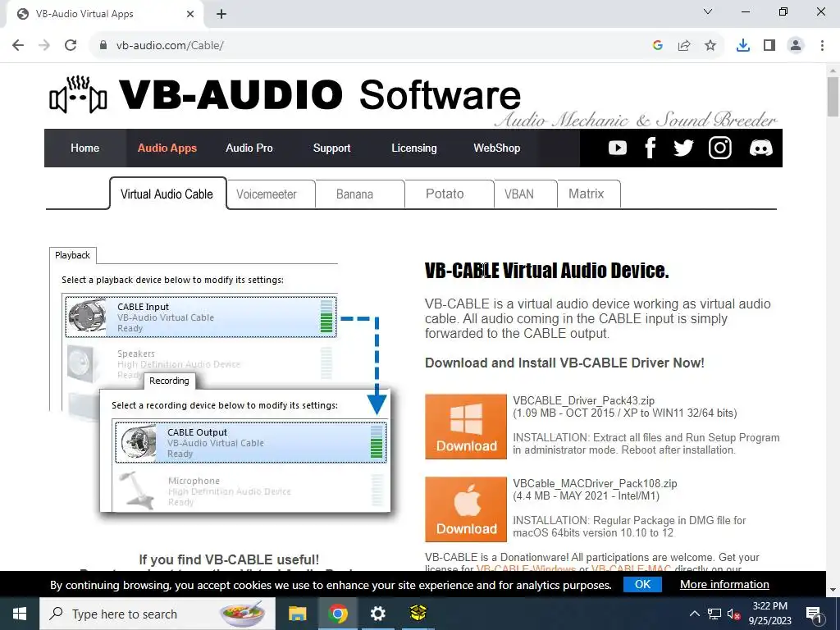840x630 pixels.
Task: Click the Google icon in the address bar
Action: (658, 46)
